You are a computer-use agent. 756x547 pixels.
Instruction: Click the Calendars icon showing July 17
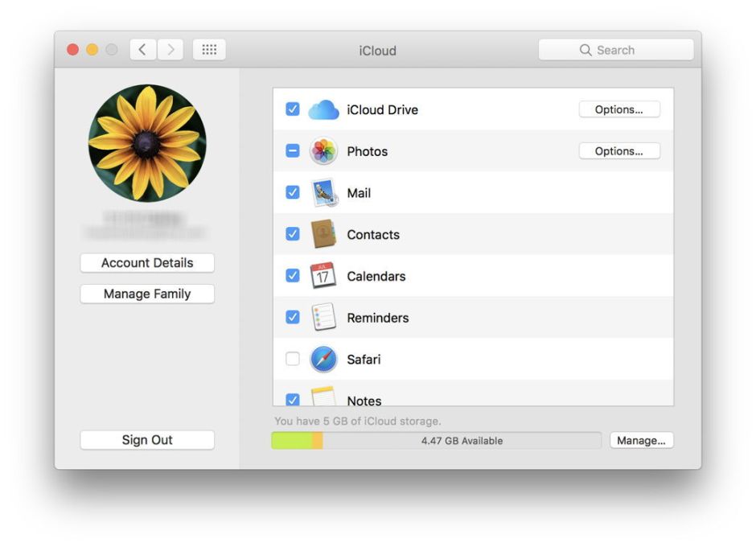tap(322, 276)
